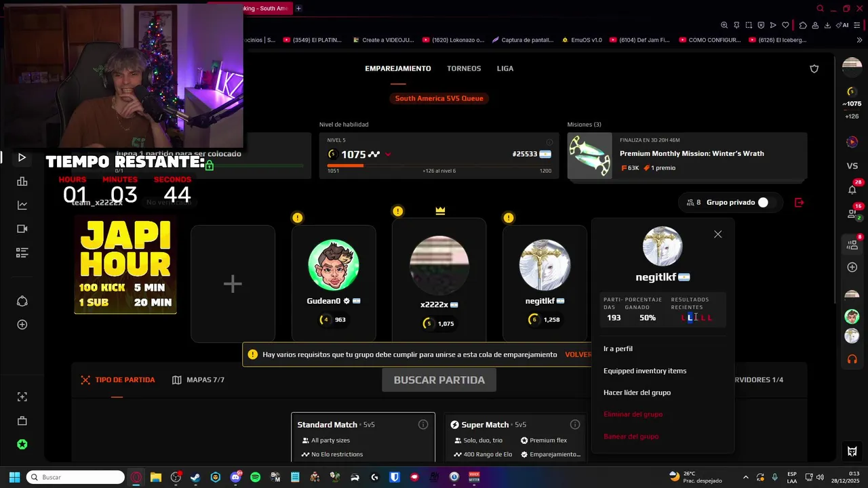Open Discord from the taskbar
868x488 pixels.
click(x=235, y=477)
